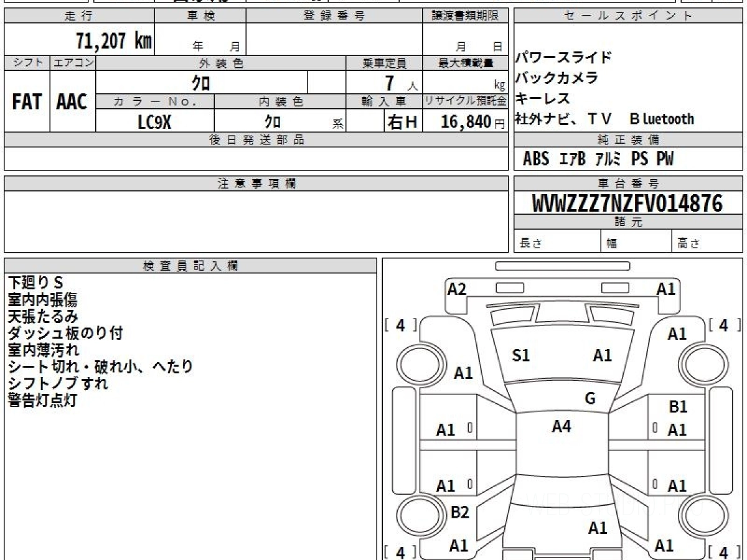Click the 7 人 seating capacity value
Screen dimensions: 747x560
pyautogui.click(x=402, y=83)
